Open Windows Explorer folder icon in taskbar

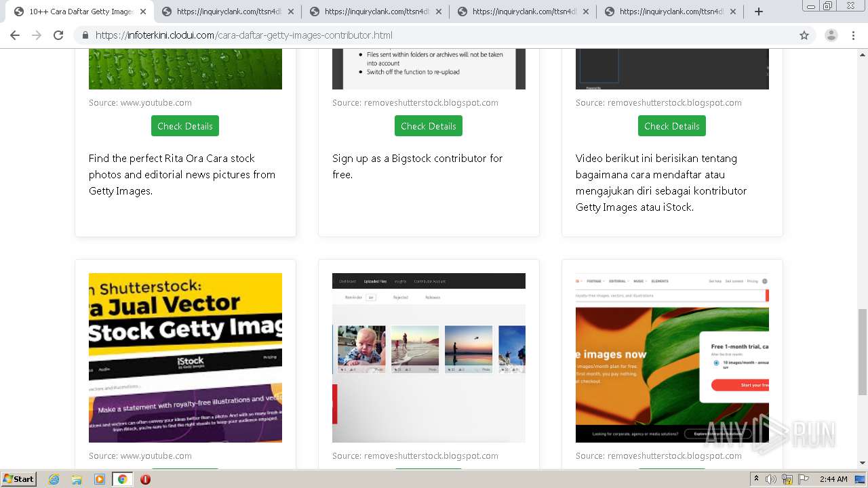[77, 479]
